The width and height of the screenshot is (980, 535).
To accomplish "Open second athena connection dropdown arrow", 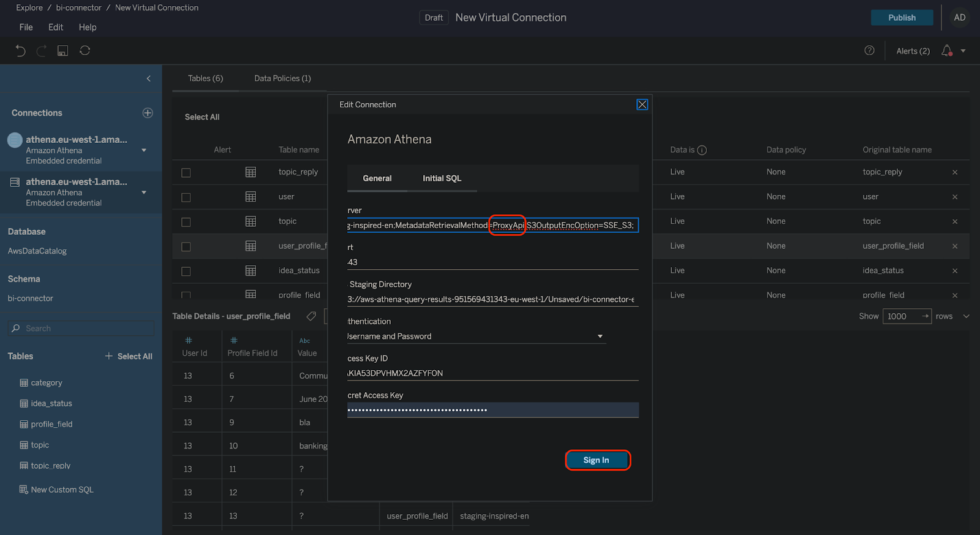I will (144, 192).
